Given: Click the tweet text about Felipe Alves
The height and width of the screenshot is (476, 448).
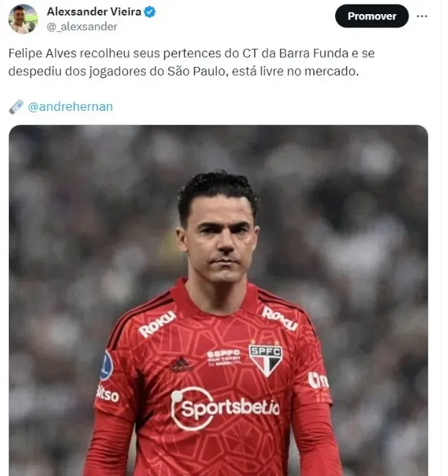Looking at the screenshot, I should [192, 62].
